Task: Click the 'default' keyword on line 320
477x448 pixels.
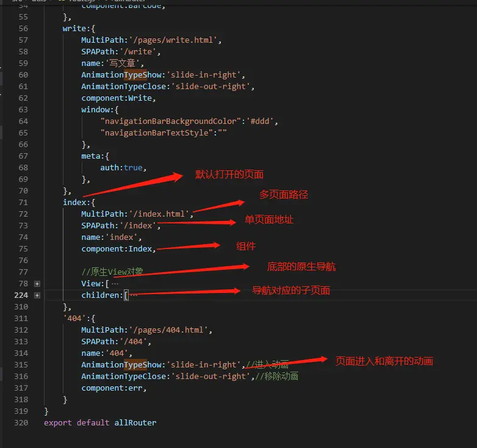Action: (93, 423)
